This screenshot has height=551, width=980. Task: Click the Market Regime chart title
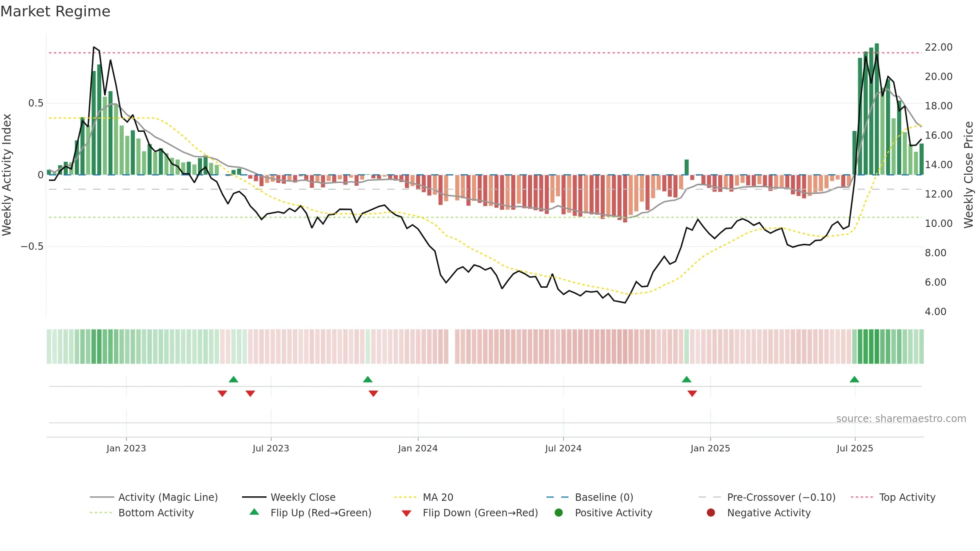click(x=55, y=11)
